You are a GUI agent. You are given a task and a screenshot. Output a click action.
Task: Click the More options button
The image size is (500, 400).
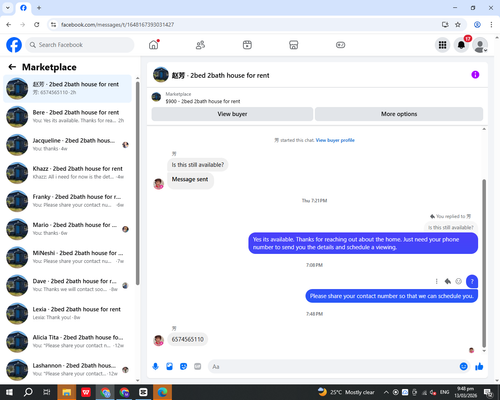[399, 114]
